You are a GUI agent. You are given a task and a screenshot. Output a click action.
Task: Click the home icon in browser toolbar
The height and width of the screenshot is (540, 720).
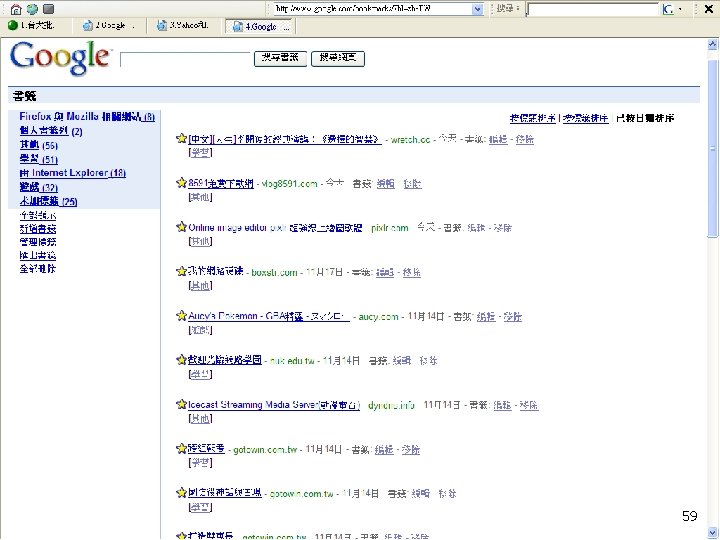click(16, 9)
